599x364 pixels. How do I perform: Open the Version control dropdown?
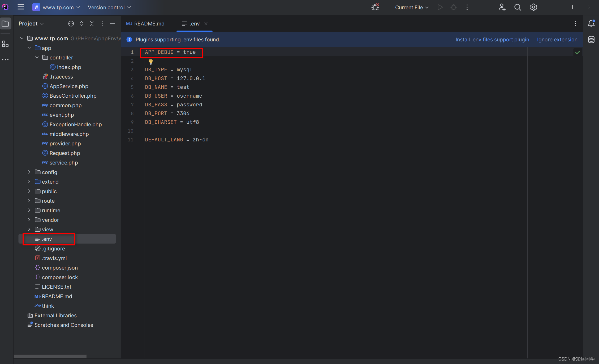click(109, 7)
